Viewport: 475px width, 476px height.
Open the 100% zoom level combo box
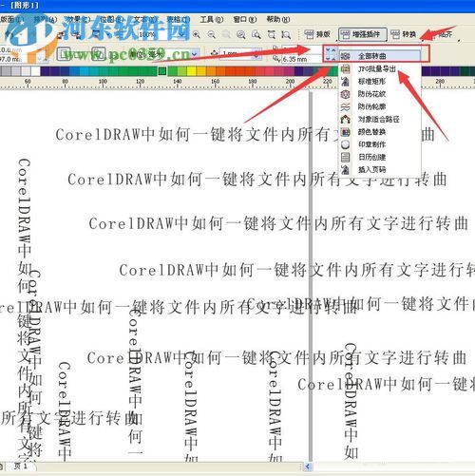click(161, 34)
